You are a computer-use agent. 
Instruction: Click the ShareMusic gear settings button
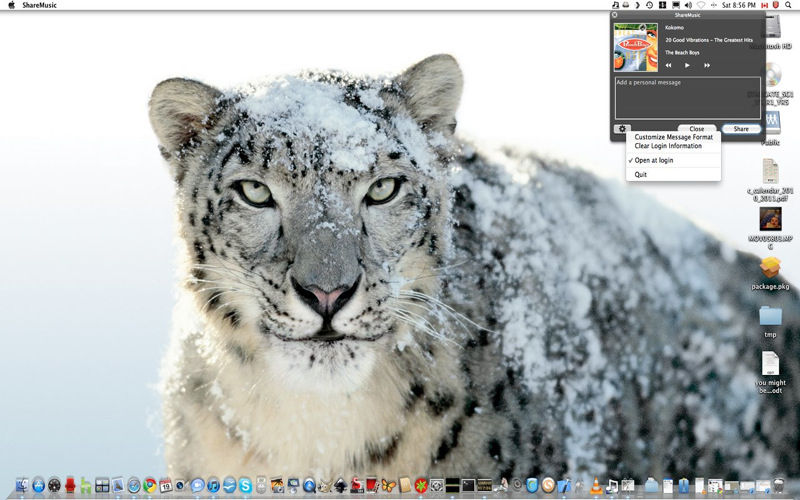coord(622,129)
